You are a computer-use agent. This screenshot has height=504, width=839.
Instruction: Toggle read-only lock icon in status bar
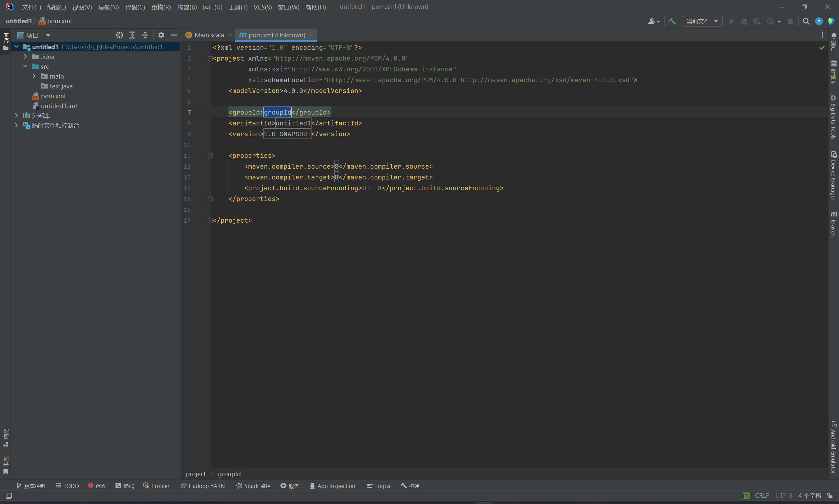pyautogui.click(x=829, y=495)
